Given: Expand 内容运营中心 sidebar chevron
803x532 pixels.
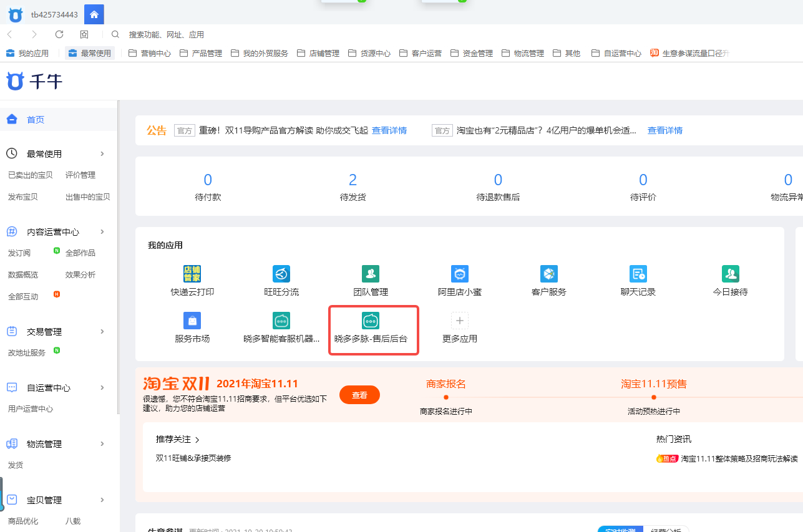Looking at the screenshot, I should (x=102, y=232).
